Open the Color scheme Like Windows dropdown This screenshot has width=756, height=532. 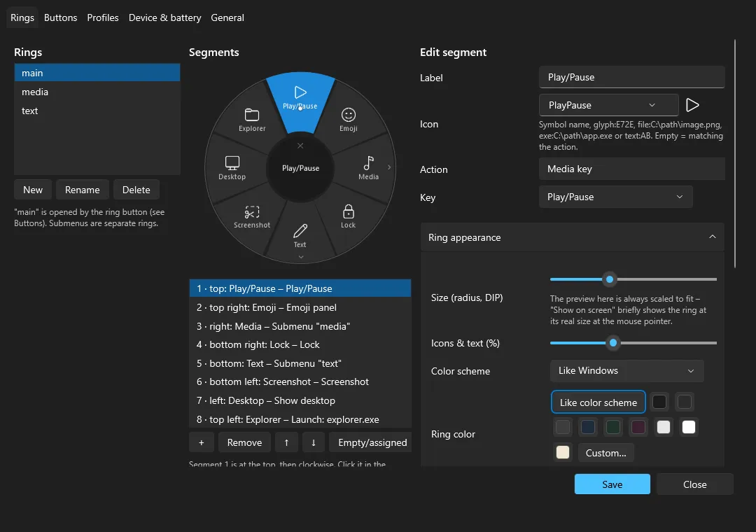tap(626, 371)
